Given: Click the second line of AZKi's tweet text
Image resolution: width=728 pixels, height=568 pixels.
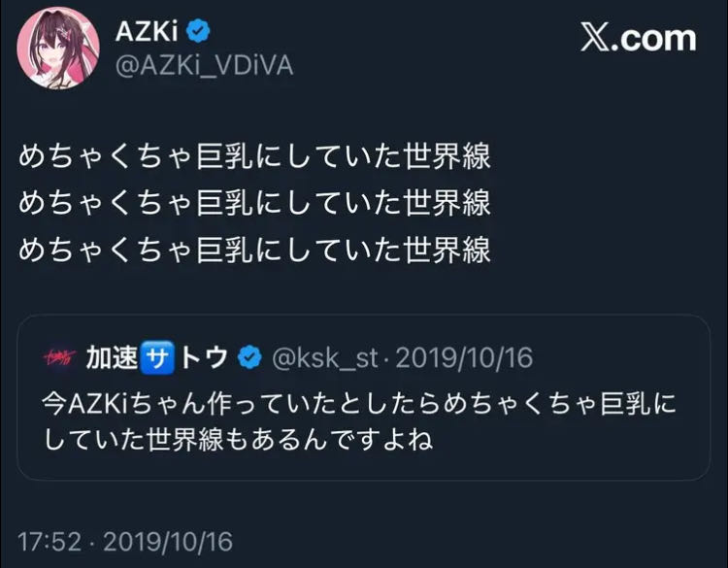Looking at the screenshot, I should click(254, 204).
